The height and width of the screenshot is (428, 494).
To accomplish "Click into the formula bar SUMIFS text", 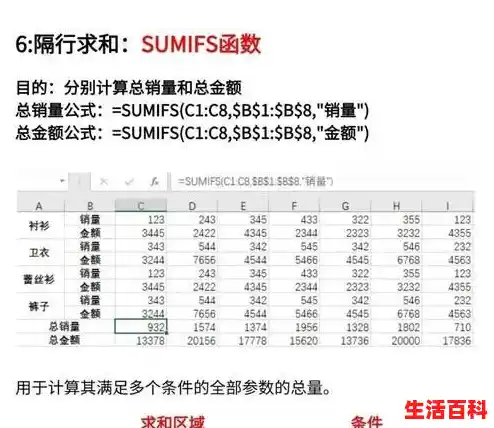I will pos(255,182).
